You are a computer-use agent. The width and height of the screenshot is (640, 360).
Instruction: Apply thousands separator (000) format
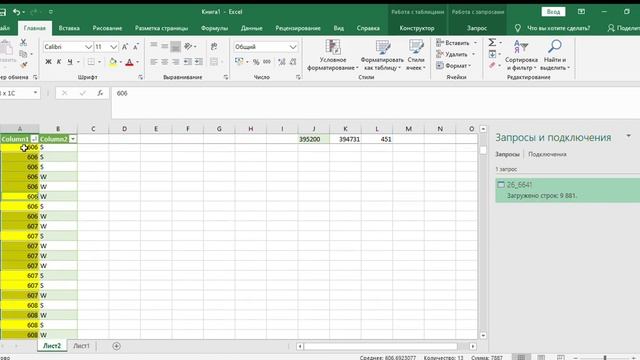coord(267,62)
